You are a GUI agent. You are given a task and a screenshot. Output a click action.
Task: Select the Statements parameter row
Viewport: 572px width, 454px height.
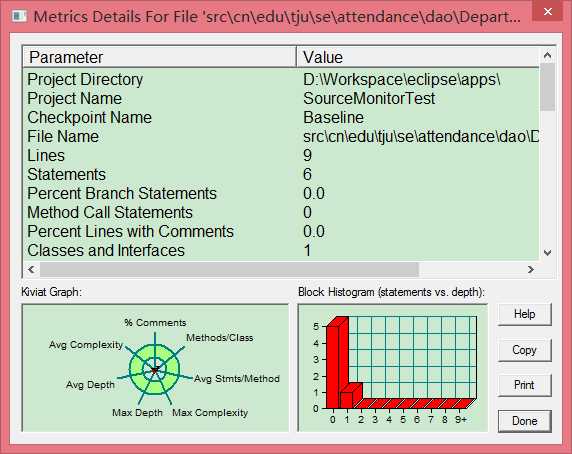(x=281, y=174)
